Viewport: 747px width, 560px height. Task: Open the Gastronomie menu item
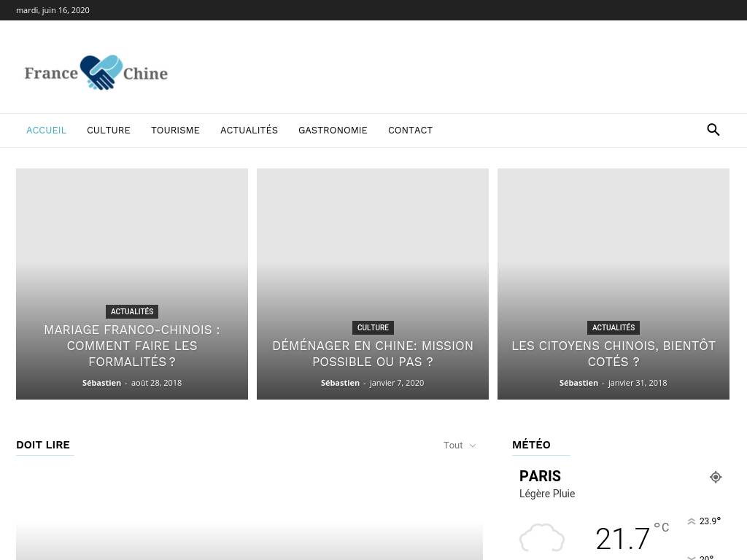(x=333, y=131)
